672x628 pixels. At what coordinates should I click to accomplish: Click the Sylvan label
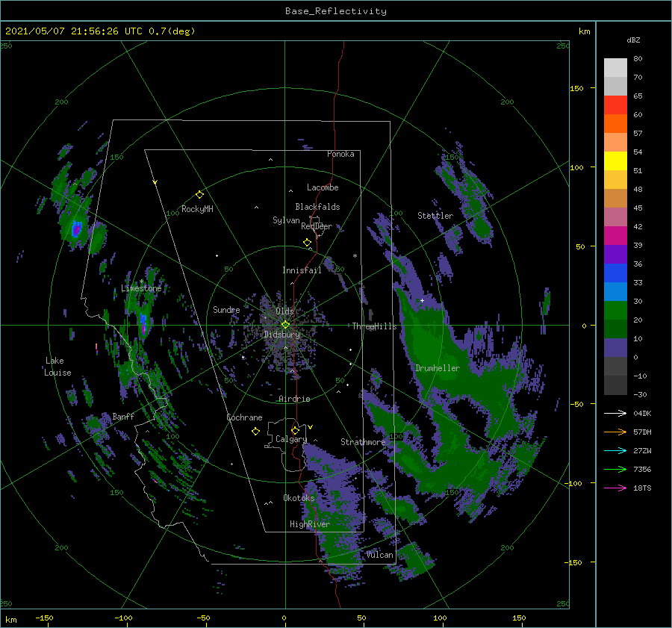click(x=286, y=220)
